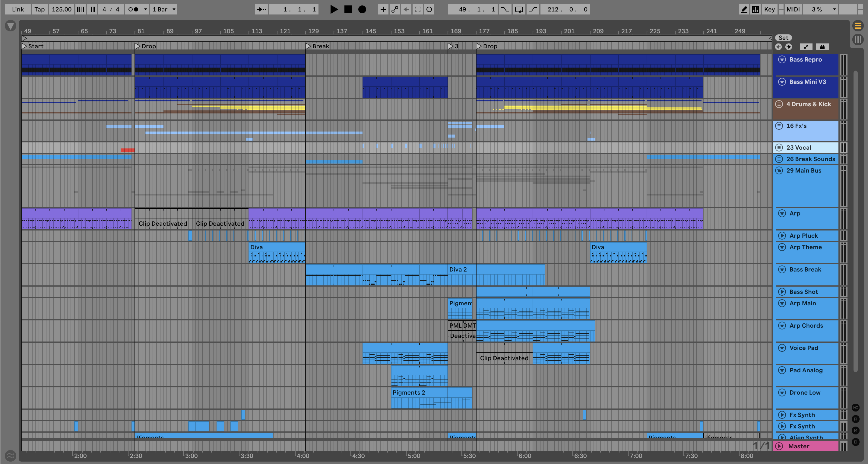
Task: Toggle the Arrangement Loop switch
Action: tap(519, 9)
